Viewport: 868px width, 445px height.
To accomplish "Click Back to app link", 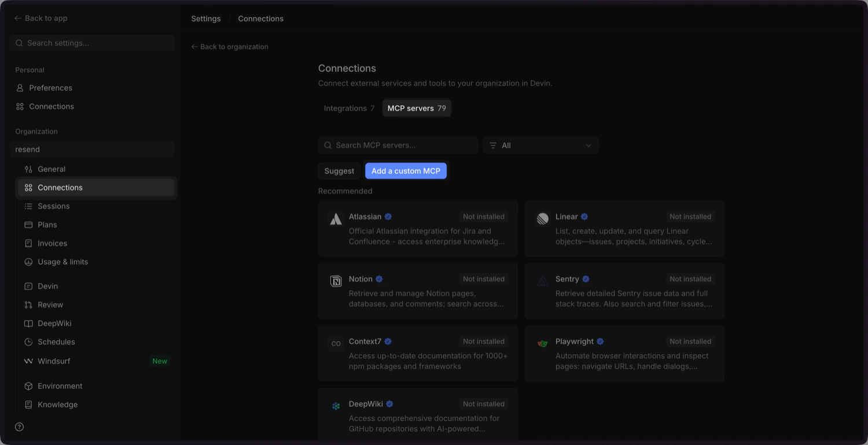I will click(x=41, y=19).
